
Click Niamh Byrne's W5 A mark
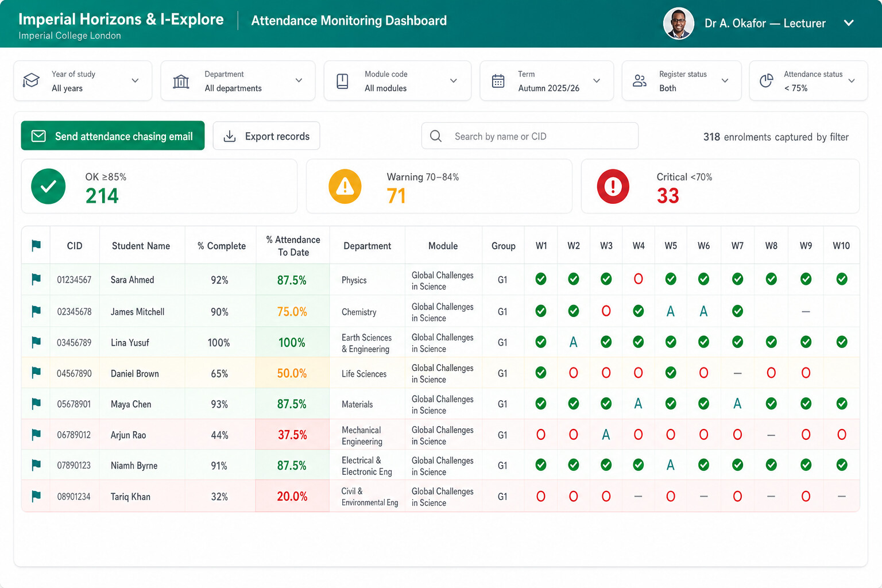pyautogui.click(x=671, y=465)
